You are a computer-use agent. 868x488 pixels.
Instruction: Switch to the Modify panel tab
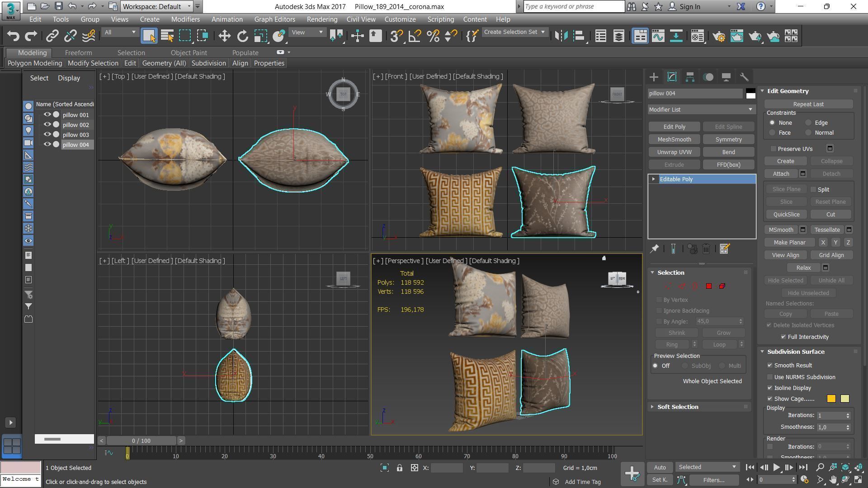coord(672,77)
